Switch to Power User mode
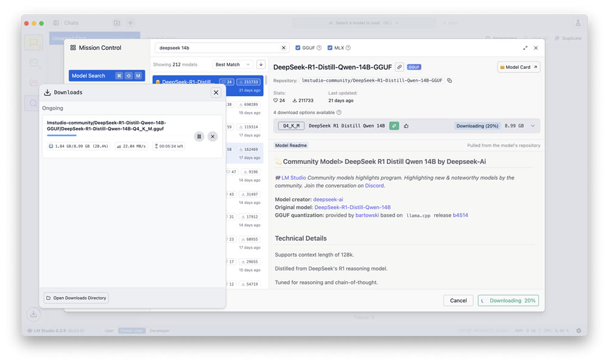 (132, 331)
